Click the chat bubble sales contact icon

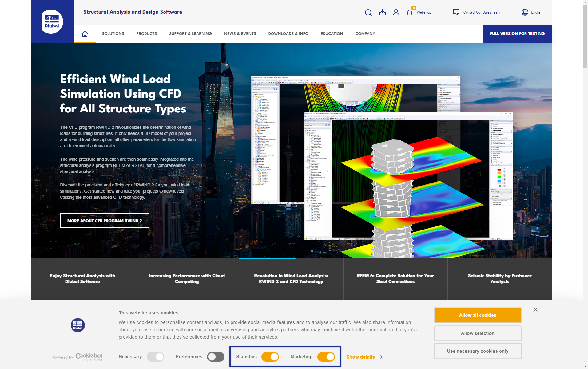click(456, 12)
